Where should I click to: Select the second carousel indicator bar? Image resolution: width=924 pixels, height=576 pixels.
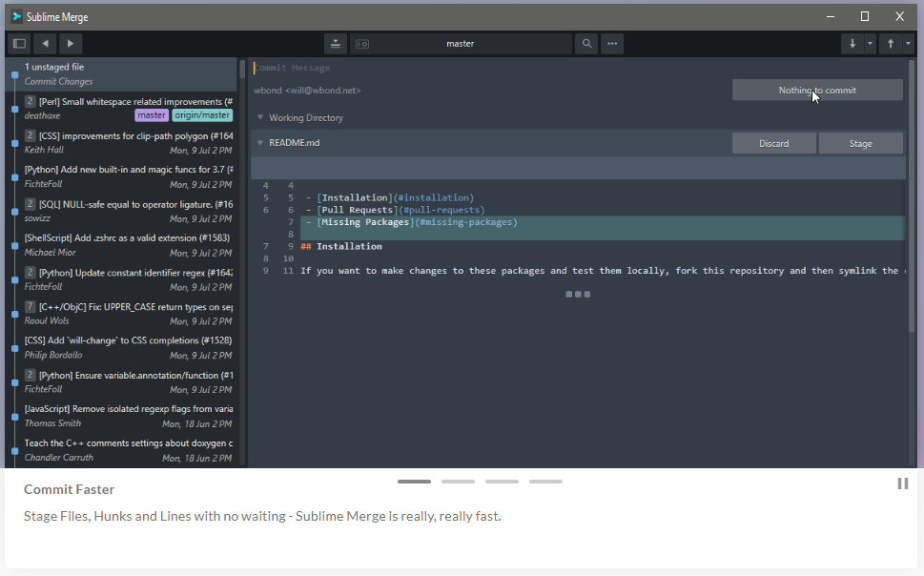(x=458, y=482)
